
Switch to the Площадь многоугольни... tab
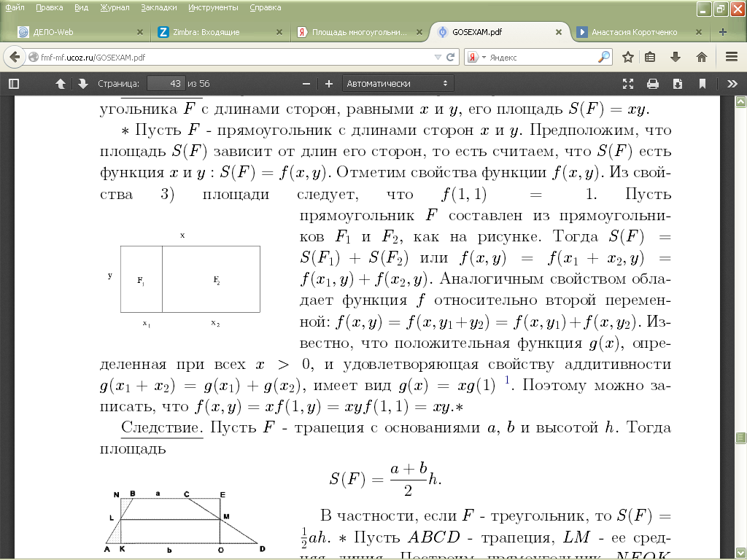tap(360, 32)
